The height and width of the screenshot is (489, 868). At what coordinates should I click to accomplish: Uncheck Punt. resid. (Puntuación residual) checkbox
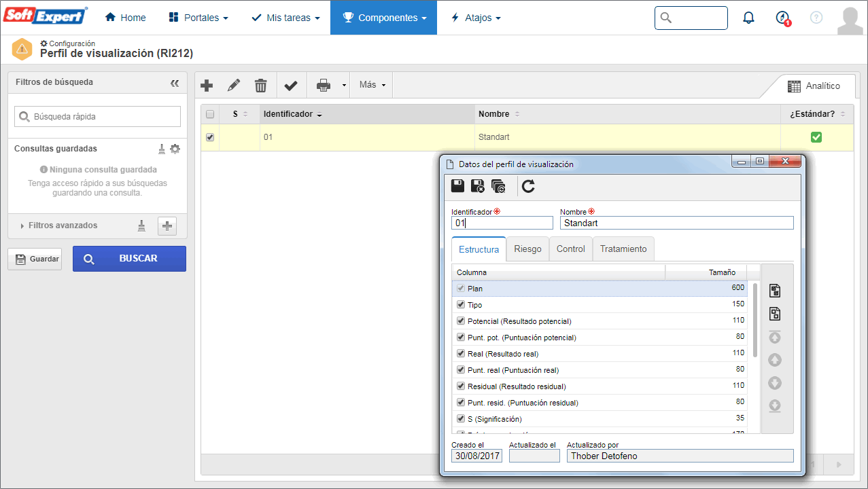(x=461, y=403)
